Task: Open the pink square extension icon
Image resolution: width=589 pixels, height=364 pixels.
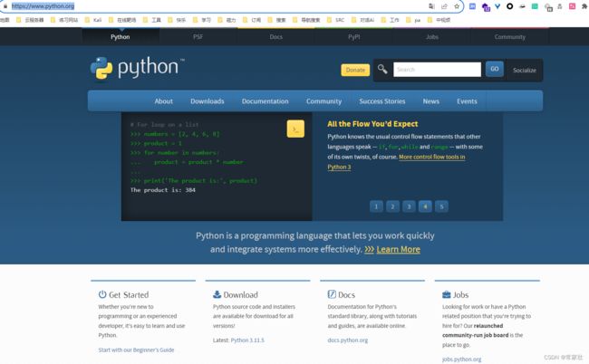Action: click(x=572, y=6)
